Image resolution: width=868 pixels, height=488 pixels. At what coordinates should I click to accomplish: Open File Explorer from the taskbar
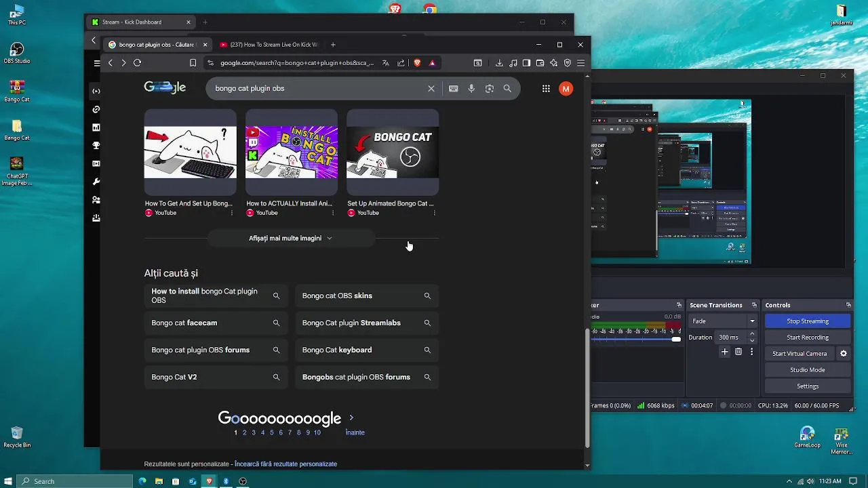(159, 481)
